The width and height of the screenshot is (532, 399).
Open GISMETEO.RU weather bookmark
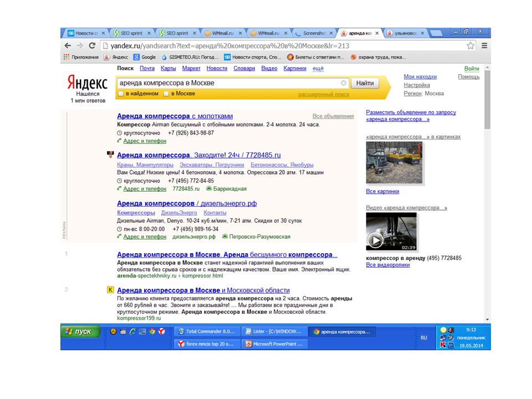(x=190, y=57)
